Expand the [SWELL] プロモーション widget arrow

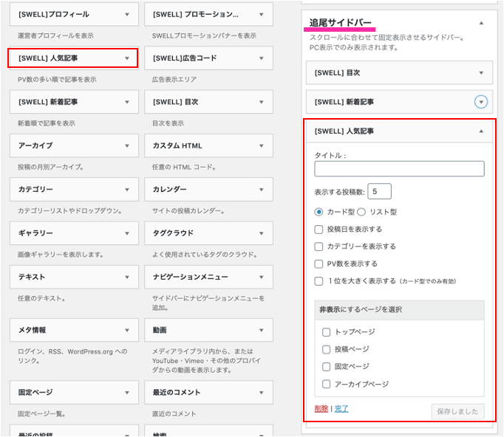pos(262,15)
